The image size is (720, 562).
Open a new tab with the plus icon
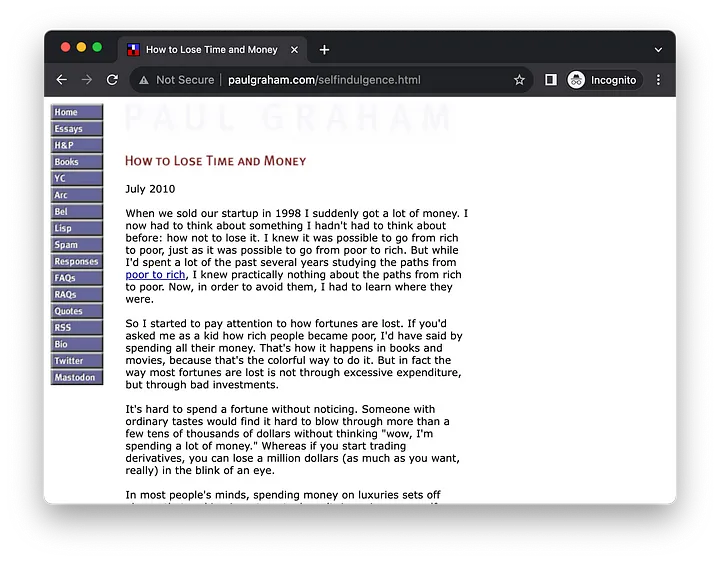(324, 50)
